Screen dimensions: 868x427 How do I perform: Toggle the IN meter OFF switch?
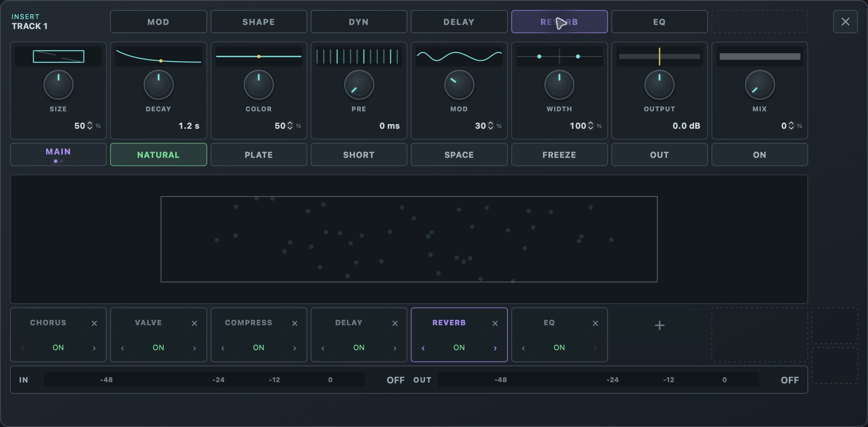[x=395, y=380]
